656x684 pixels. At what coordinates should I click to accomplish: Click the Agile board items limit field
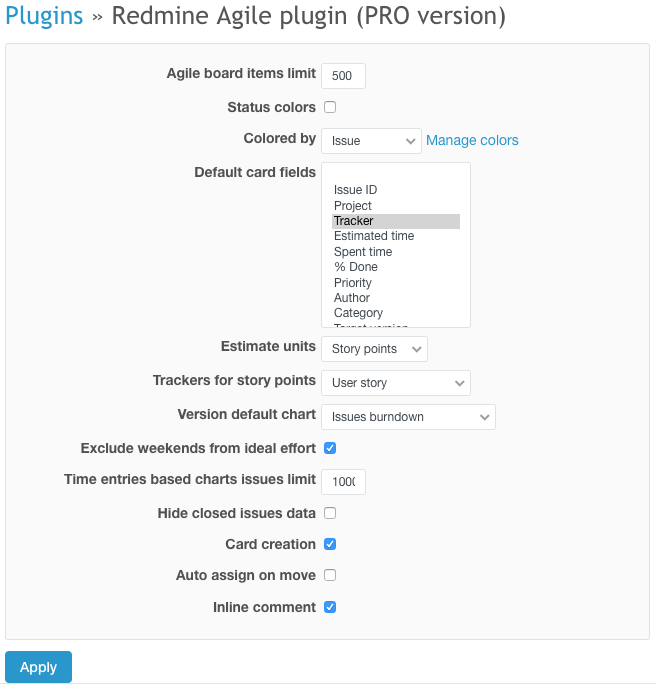coord(343,75)
